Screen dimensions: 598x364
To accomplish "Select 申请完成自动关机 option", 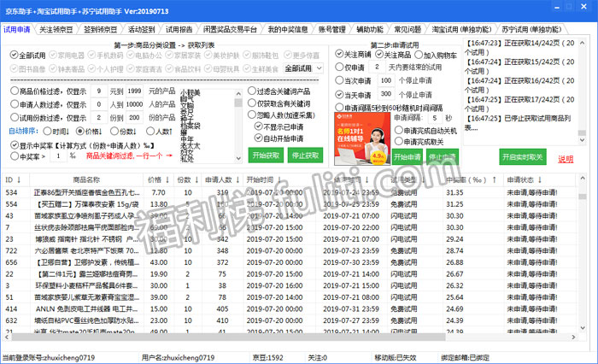I will pos(398,130).
